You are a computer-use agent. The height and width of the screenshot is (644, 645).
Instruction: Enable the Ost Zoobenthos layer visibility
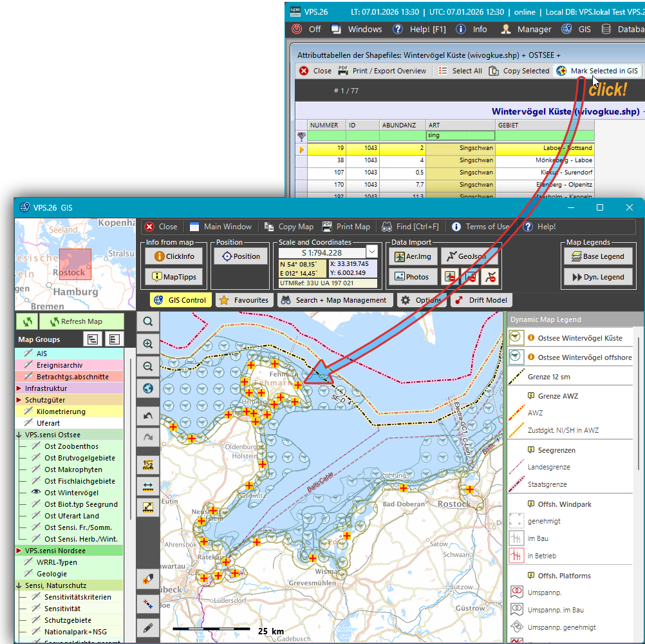tap(36, 446)
